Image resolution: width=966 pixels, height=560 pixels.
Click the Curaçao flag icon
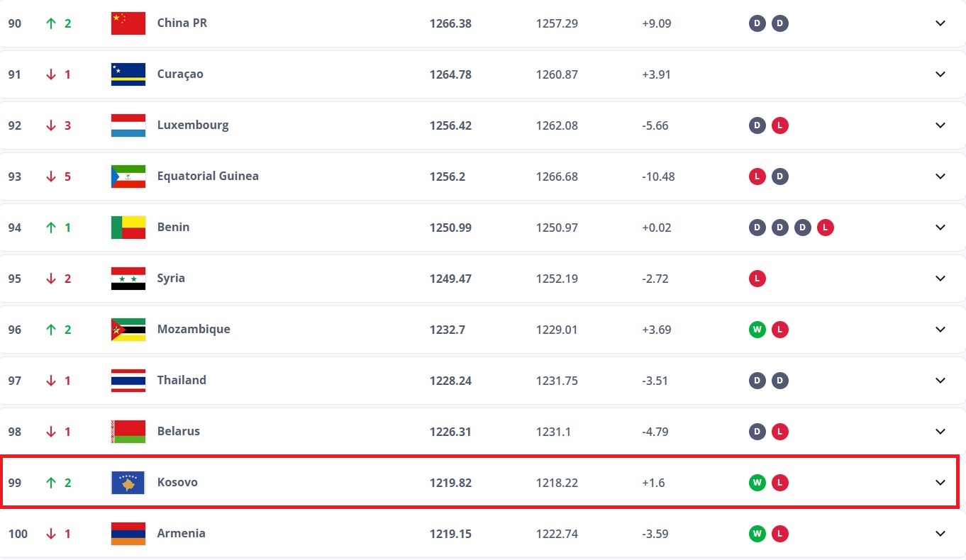tap(128, 74)
